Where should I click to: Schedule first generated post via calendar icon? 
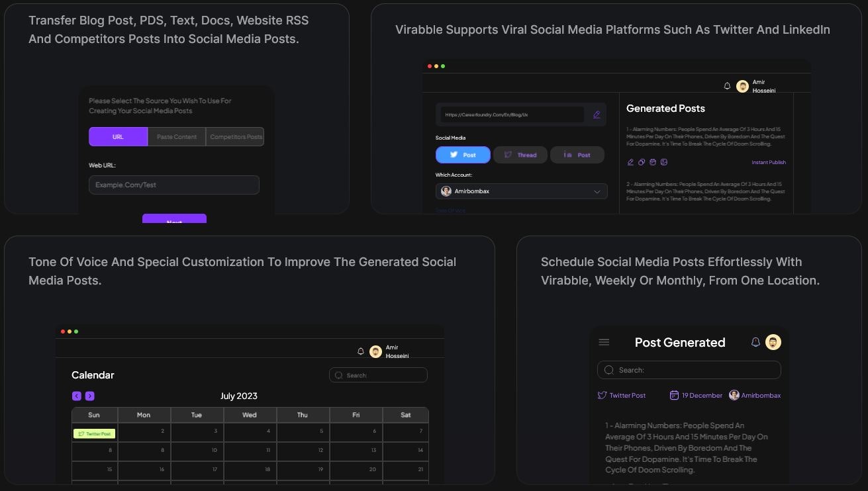653,162
